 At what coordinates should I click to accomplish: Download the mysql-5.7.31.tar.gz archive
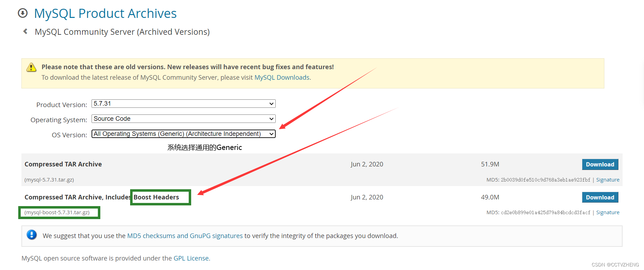pos(600,164)
